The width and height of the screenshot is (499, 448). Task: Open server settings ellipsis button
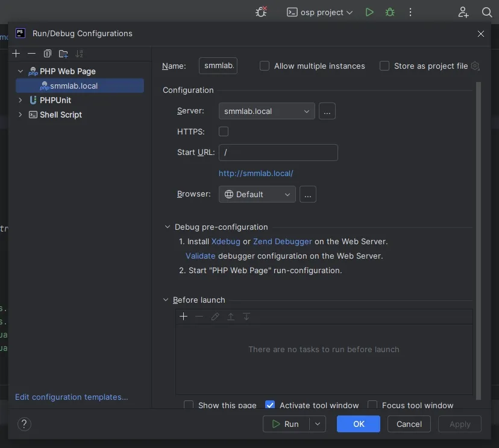pos(327,111)
